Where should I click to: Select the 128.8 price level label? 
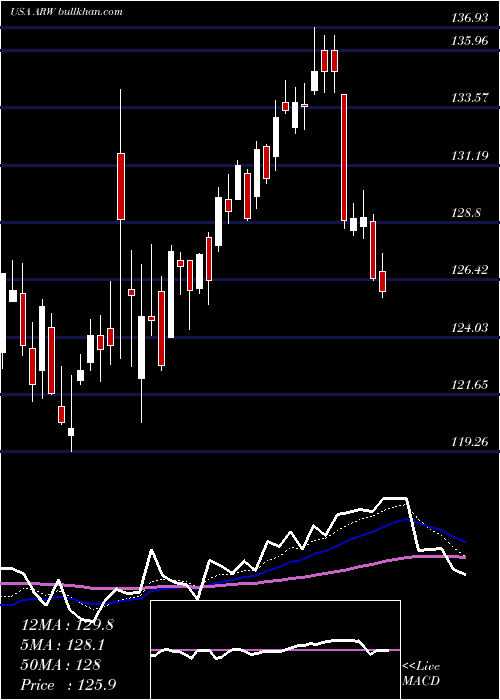point(466,213)
